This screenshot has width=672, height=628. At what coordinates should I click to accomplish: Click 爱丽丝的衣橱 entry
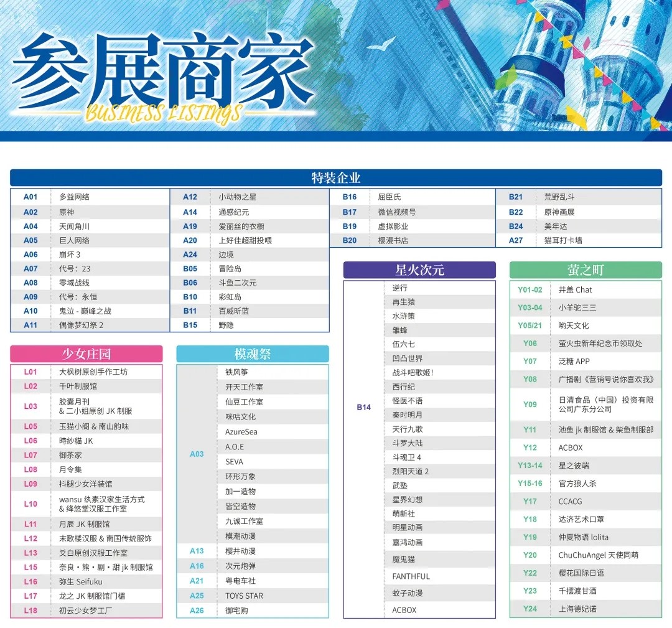click(241, 227)
